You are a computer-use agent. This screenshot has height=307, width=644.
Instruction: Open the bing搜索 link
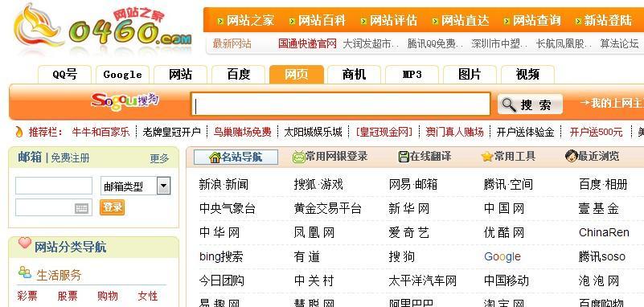[221, 257]
